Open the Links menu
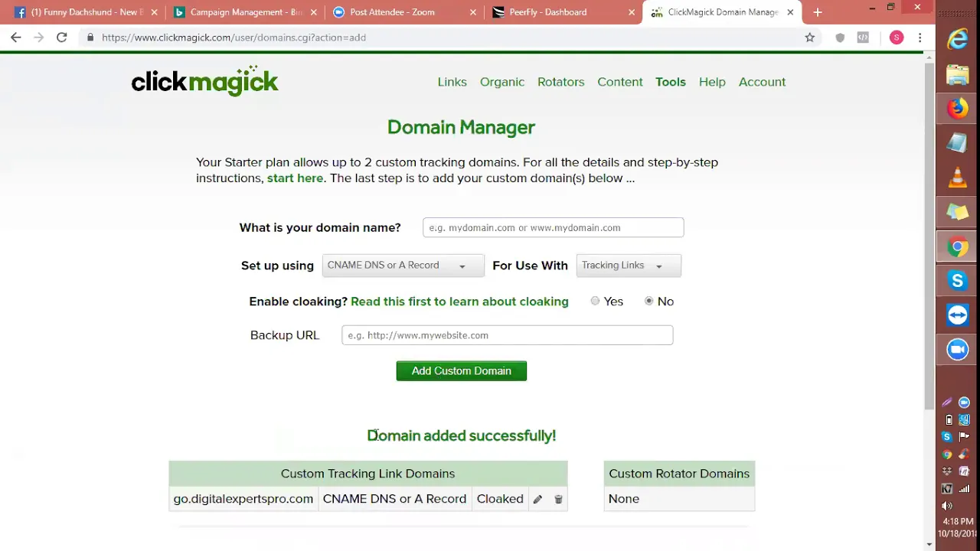980x551 pixels. tap(452, 82)
